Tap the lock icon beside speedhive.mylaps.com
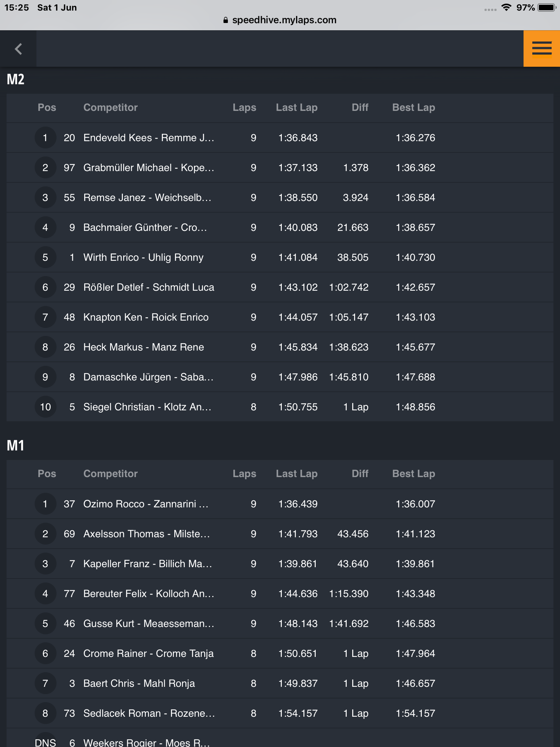This screenshot has width=560, height=747. point(226,20)
